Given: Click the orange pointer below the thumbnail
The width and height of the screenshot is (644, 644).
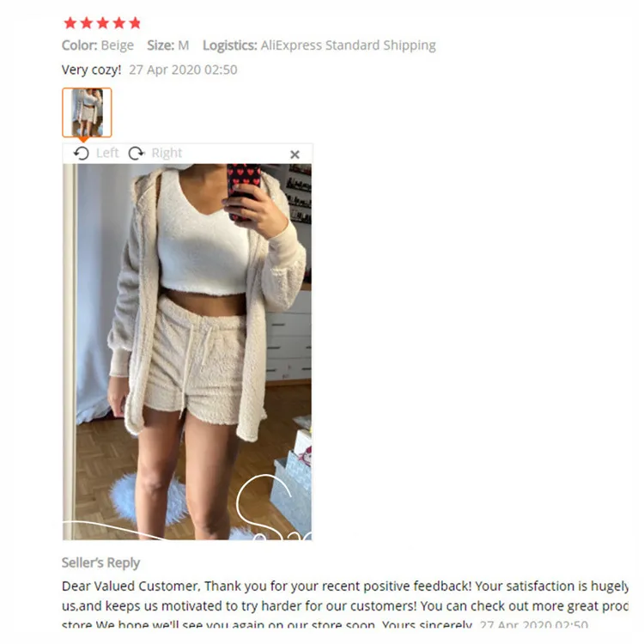Looking at the screenshot, I should (x=83, y=140).
